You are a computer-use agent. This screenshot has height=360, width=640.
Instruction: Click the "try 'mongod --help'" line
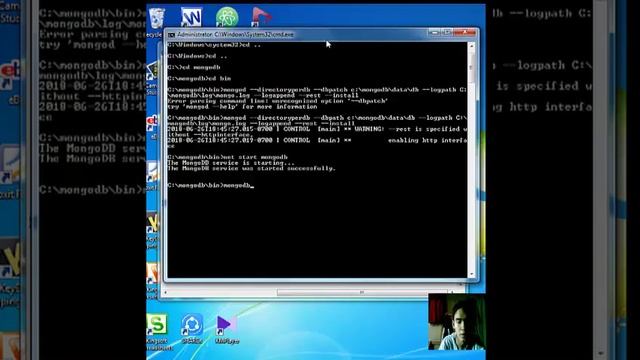(x=242, y=107)
